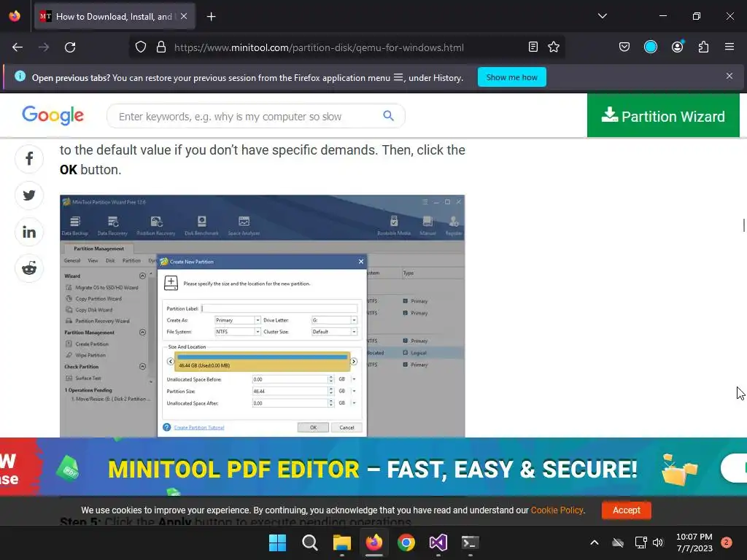Click the Google logo
The height and width of the screenshot is (560, 747).
pos(53,115)
